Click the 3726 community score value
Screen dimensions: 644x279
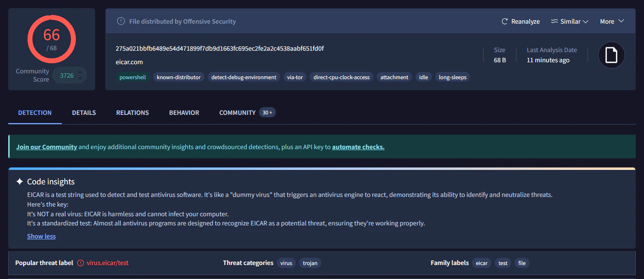[67, 75]
